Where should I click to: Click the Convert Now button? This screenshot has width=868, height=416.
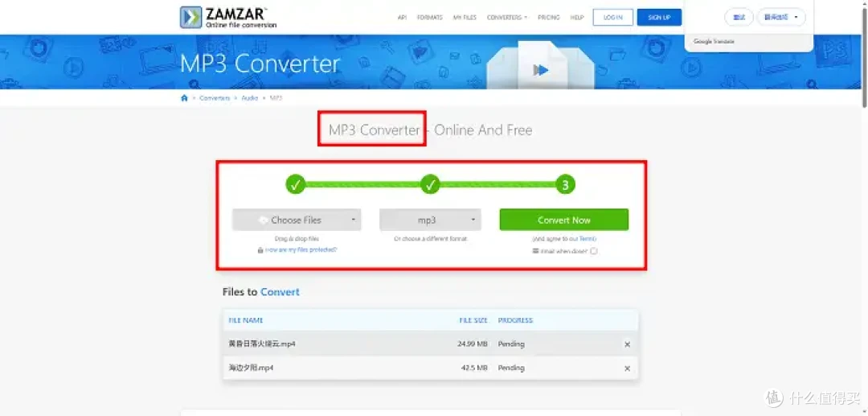pyautogui.click(x=564, y=220)
